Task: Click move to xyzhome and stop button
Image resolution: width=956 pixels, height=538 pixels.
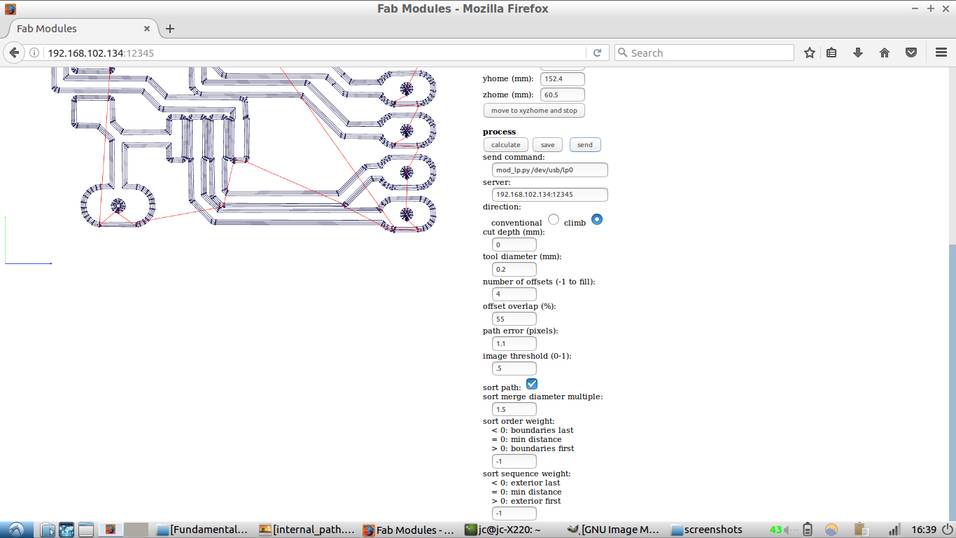Action: (534, 110)
